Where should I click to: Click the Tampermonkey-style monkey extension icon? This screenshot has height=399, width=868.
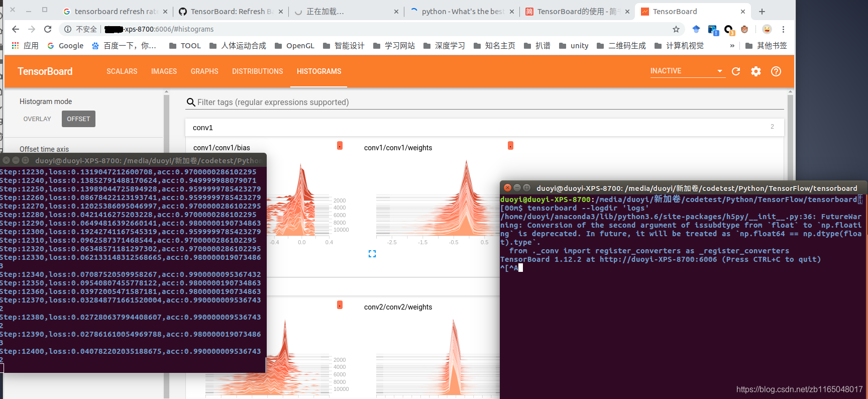(744, 29)
